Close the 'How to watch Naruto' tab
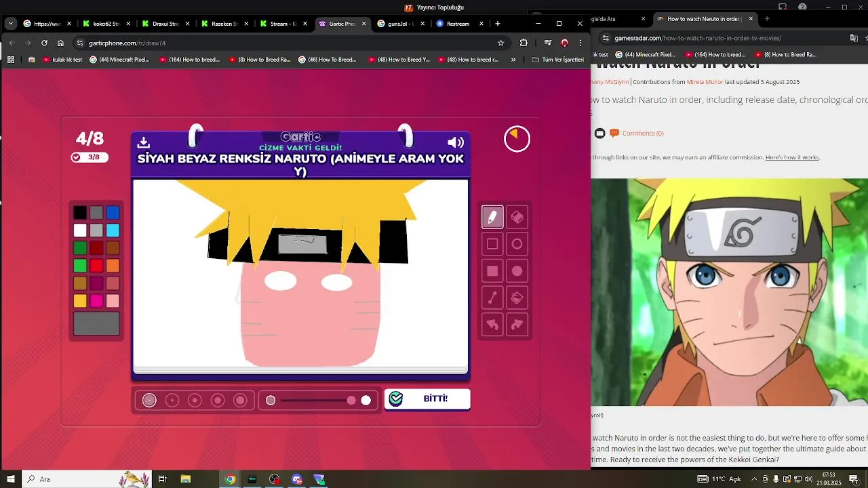The width and height of the screenshot is (868, 488). click(751, 19)
